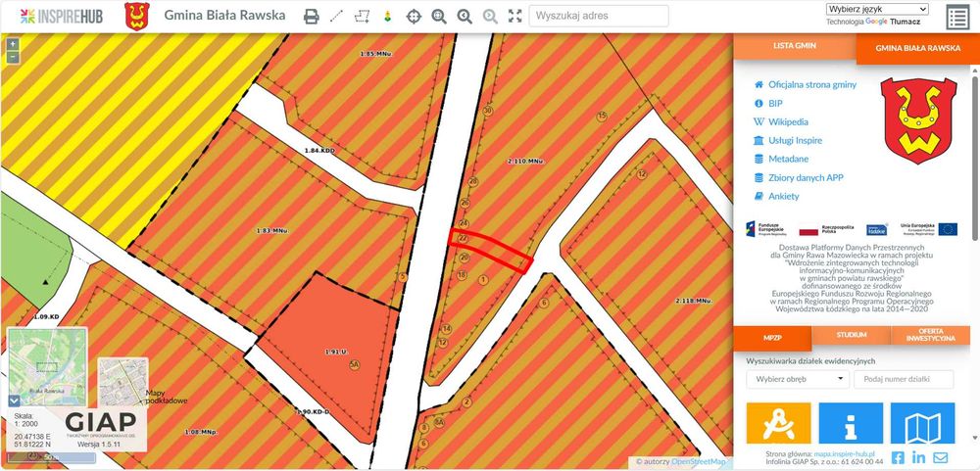Image resolution: width=980 pixels, height=471 pixels.
Task: Click the large coat of arms in side panel
Action: 918,119
